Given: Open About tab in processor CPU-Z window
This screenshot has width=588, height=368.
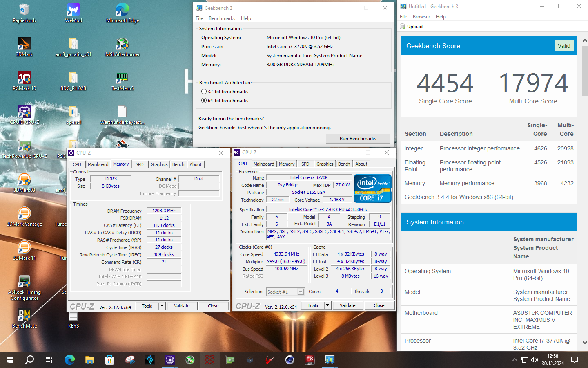Looking at the screenshot, I should (361, 164).
